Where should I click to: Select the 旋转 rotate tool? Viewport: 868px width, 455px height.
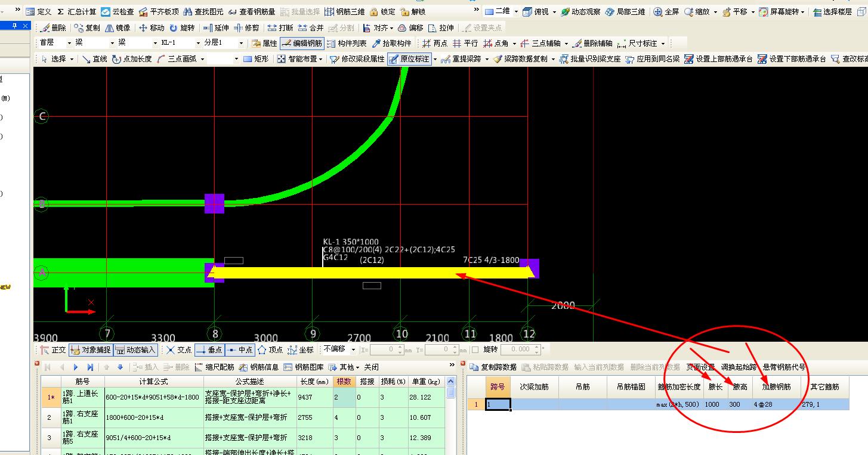pyautogui.click(x=182, y=27)
